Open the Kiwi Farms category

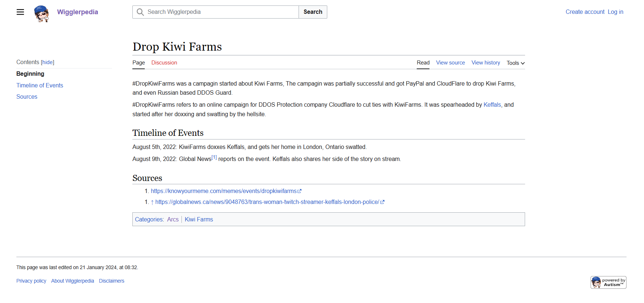point(199,219)
